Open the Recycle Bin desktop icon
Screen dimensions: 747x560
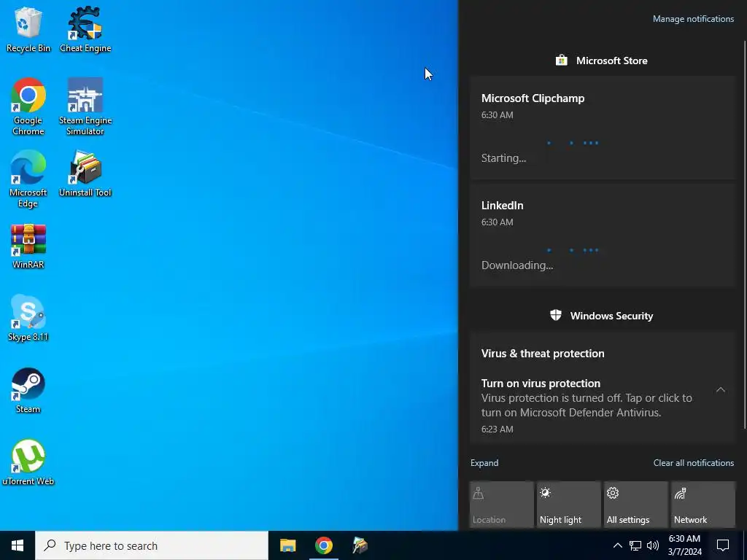click(28, 29)
